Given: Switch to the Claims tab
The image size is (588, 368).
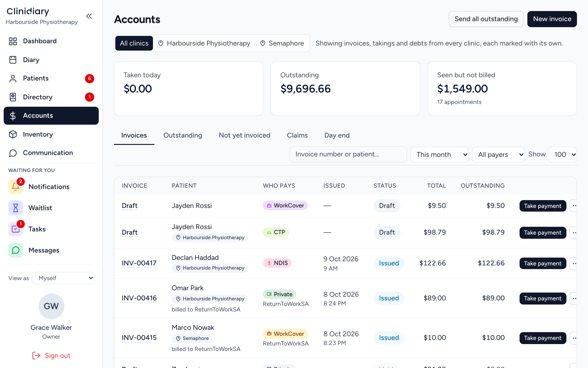Looking at the screenshot, I should pos(297,135).
